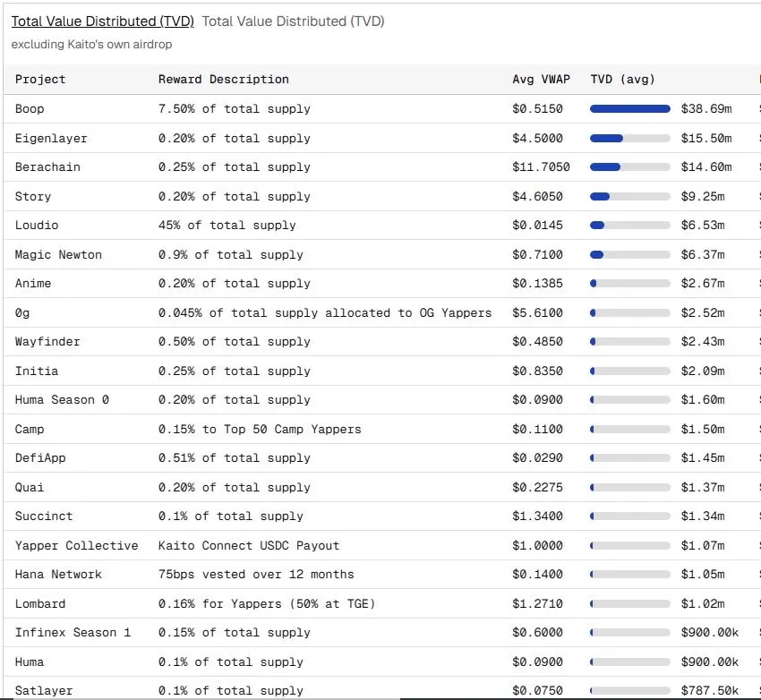Click the Loudio TVD progress bar

(630, 226)
